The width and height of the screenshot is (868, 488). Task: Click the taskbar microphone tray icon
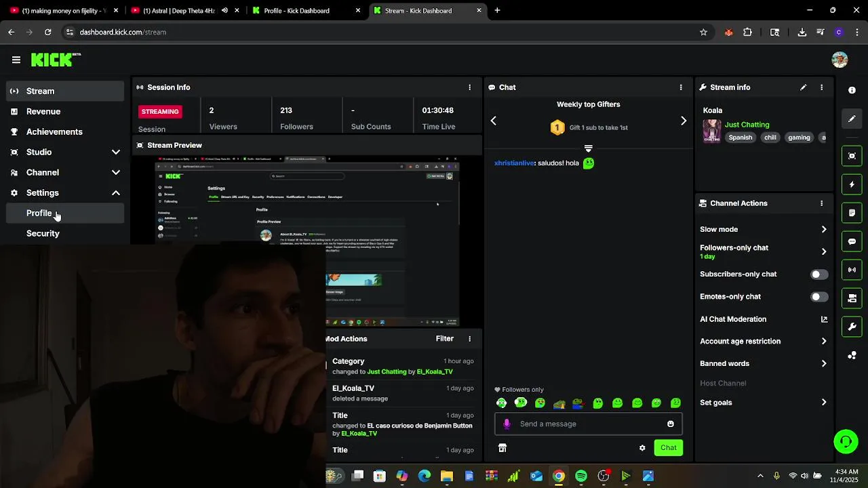[776, 476]
